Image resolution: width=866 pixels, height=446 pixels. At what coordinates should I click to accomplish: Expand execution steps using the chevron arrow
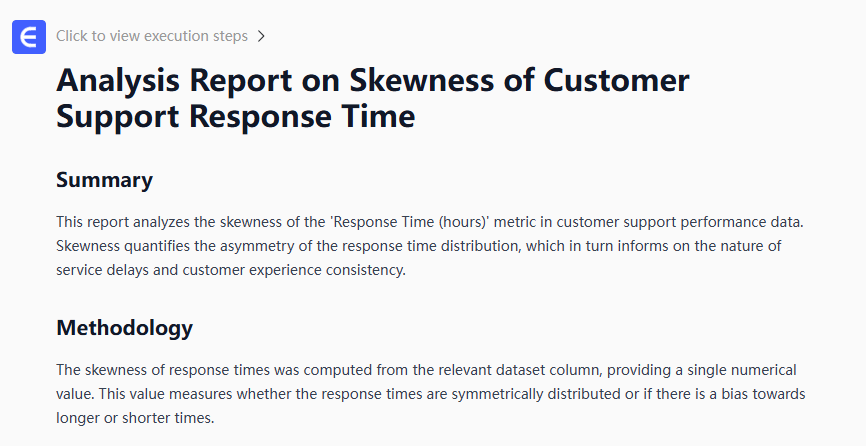261,36
